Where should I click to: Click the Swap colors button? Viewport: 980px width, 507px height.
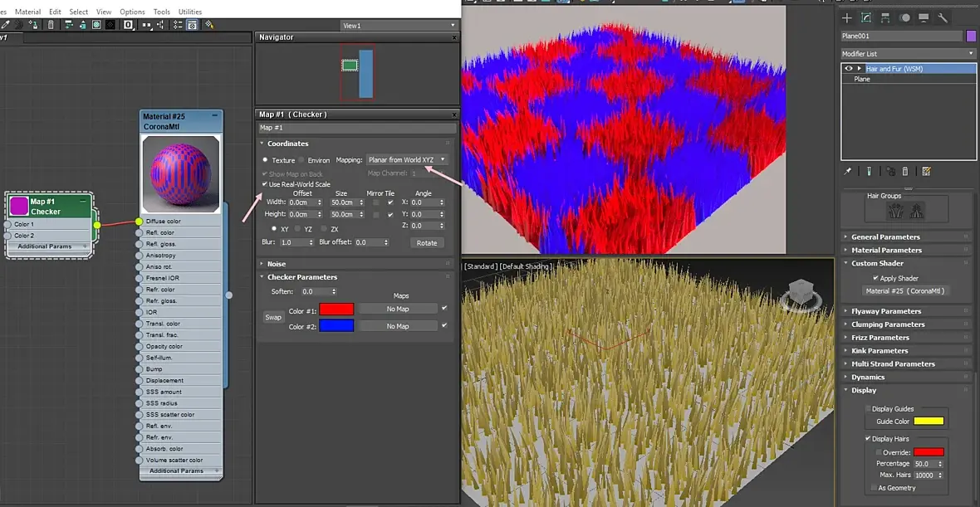[x=273, y=317]
